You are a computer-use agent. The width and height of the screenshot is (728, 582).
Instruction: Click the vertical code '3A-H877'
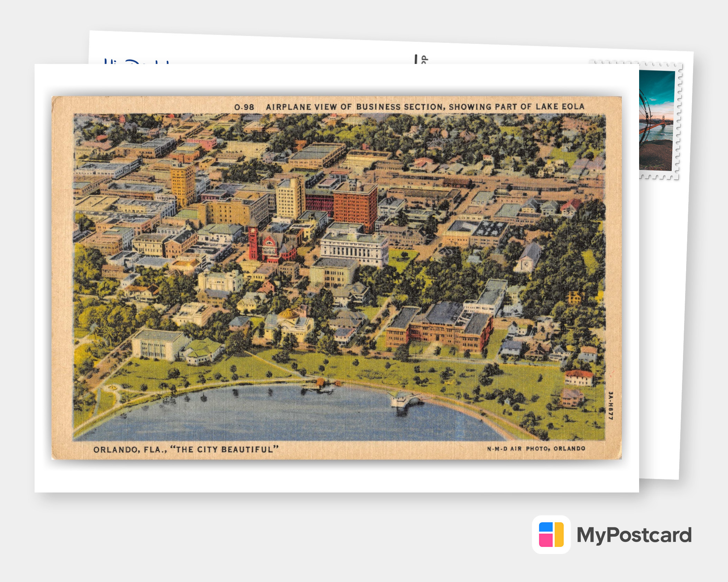(611, 406)
